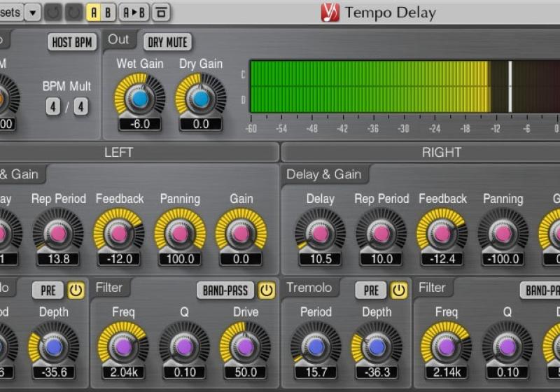This screenshot has width=560, height=392.
Task: Toggle the DRY MUTE button
Action: 167,43
